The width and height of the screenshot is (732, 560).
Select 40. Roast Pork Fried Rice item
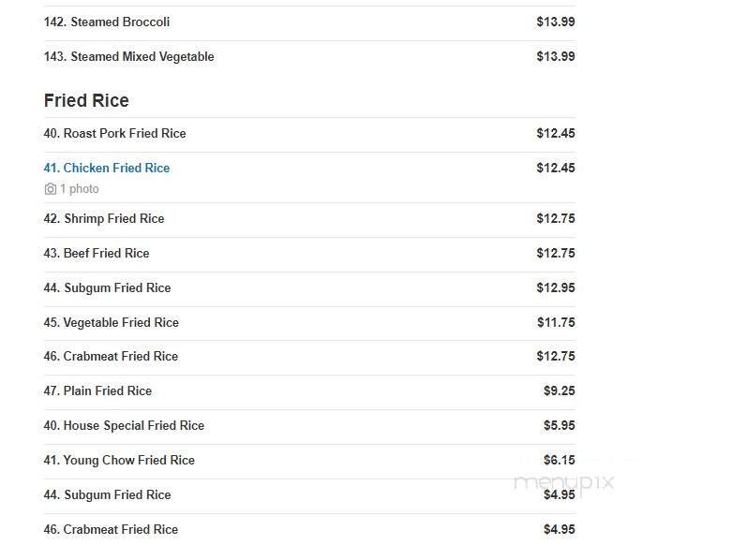pos(309,135)
